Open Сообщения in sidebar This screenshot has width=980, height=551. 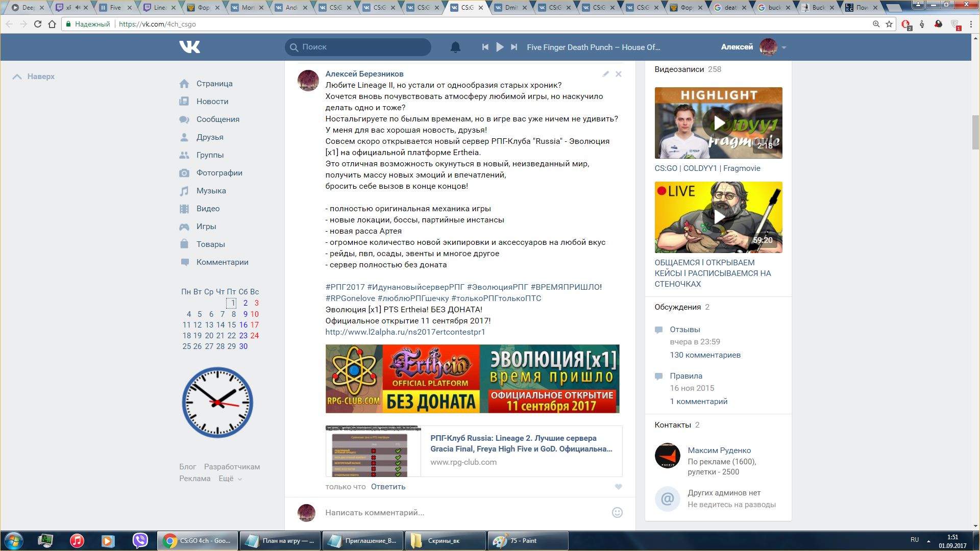(x=218, y=119)
